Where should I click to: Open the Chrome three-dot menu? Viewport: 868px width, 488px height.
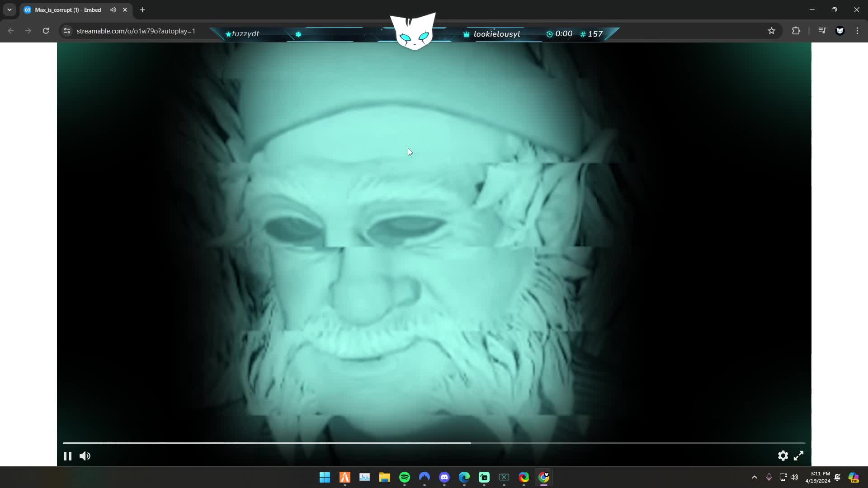(858, 31)
